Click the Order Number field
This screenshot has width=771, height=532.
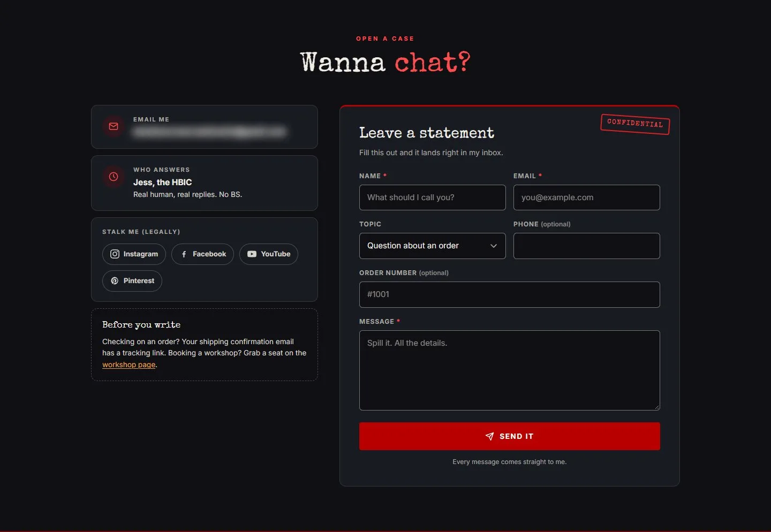click(510, 295)
